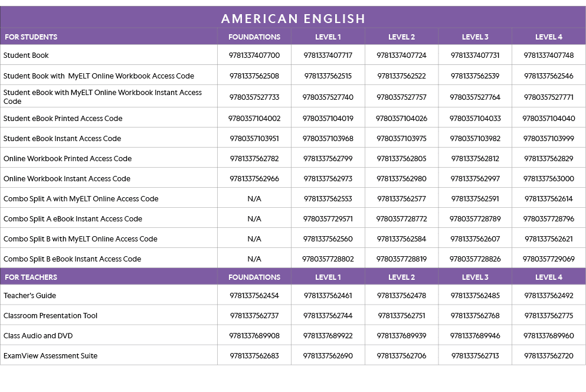
Task: Click the Student eBook Printed Access Code label
Action: pyautogui.click(x=63, y=119)
